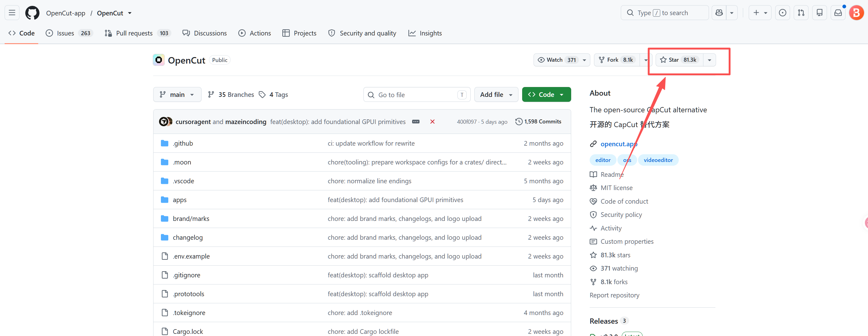The width and height of the screenshot is (868, 336).
Task: Switch to the Issues tab
Action: (69, 33)
